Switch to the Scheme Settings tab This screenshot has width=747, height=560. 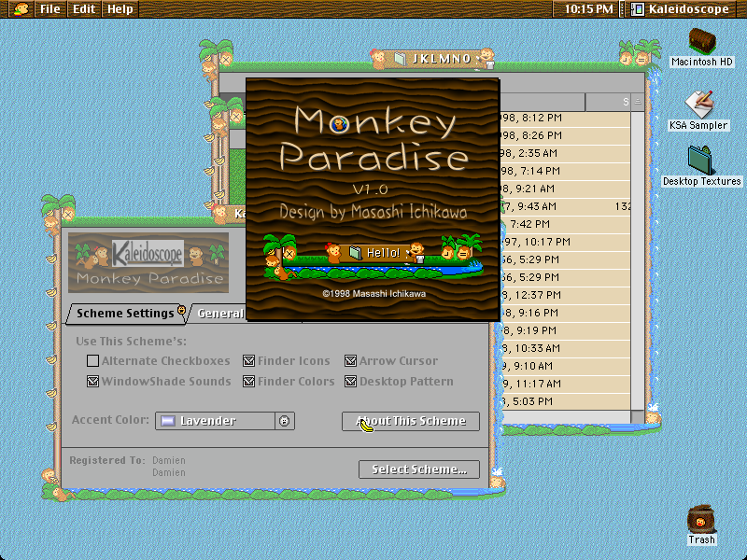click(126, 314)
